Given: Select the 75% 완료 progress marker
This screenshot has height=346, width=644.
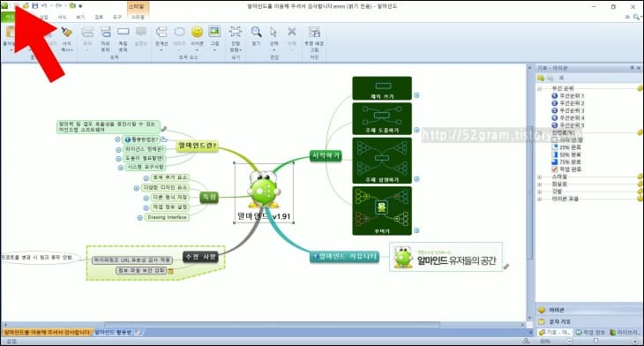Looking at the screenshot, I should tap(566, 162).
